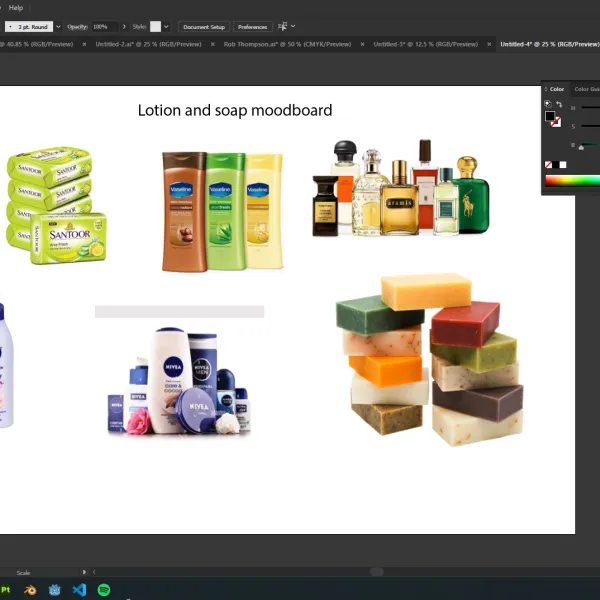Switch to the Color Guide panel tab
The height and width of the screenshot is (600, 600).
(x=587, y=89)
